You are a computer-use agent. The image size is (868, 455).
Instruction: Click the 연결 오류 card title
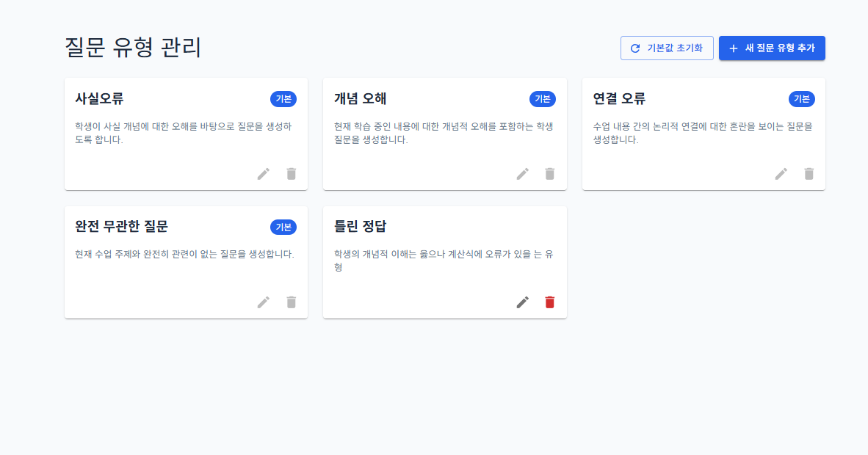pyautogui.click(x=619, y=98)
